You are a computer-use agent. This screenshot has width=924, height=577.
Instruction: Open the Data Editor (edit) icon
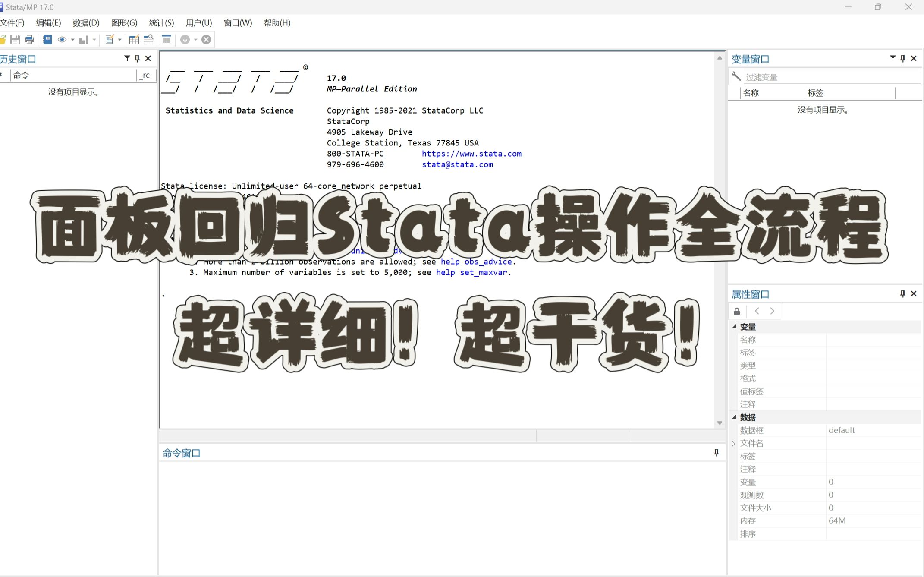tap(134, 40)
